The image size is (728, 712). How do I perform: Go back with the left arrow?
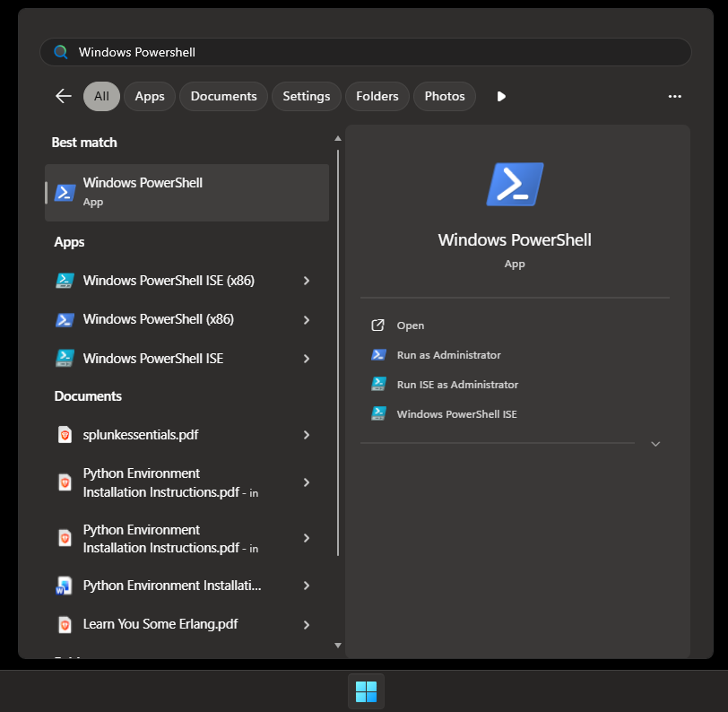(x=64, y=96)
